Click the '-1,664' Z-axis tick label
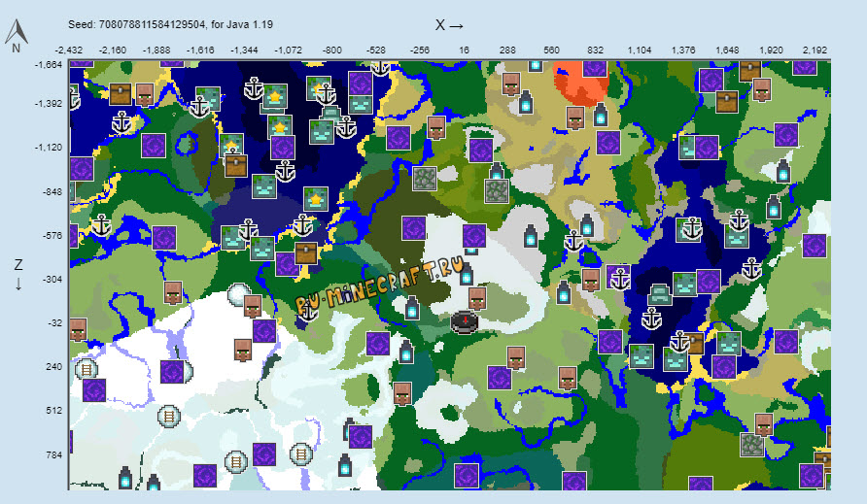867x504 pixels. coord(49,65)
